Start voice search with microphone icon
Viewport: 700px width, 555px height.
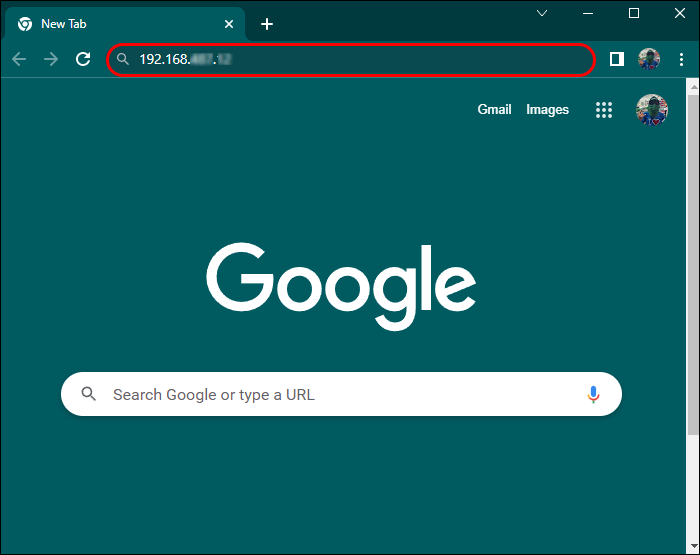click(x=593, y=394)
